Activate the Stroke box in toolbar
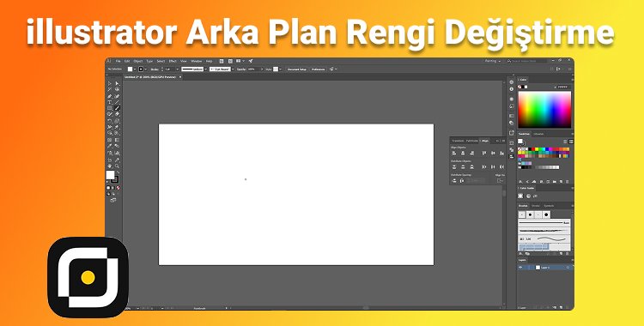This screenshot has height=326, width=644. click(x=116, y=180)
